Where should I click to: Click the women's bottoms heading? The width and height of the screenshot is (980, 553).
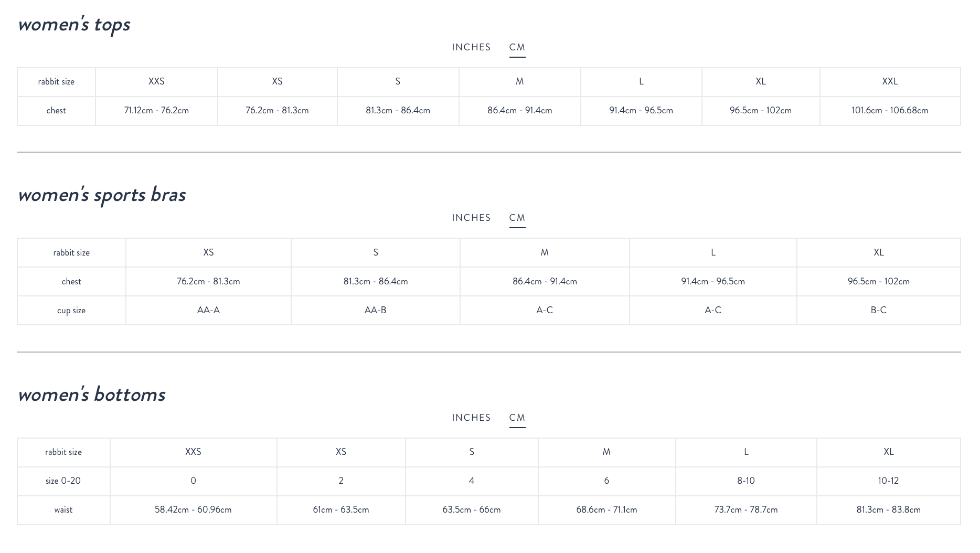point(92,395)
